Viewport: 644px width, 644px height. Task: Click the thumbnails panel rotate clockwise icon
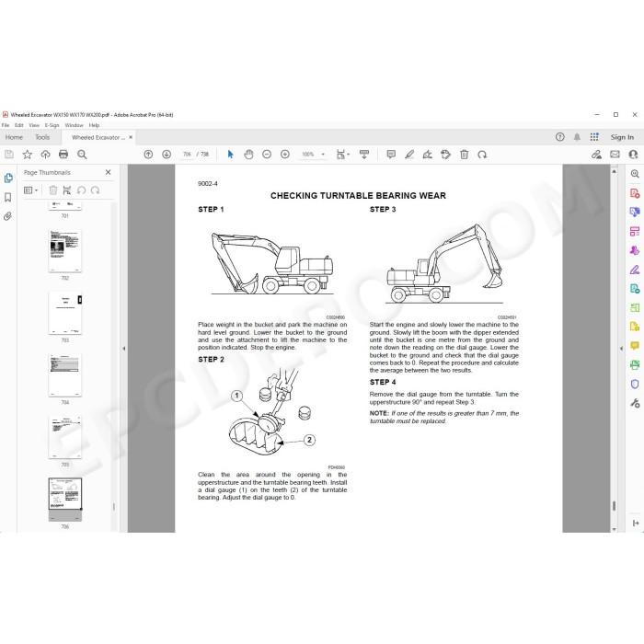click(x=96, y=190)
